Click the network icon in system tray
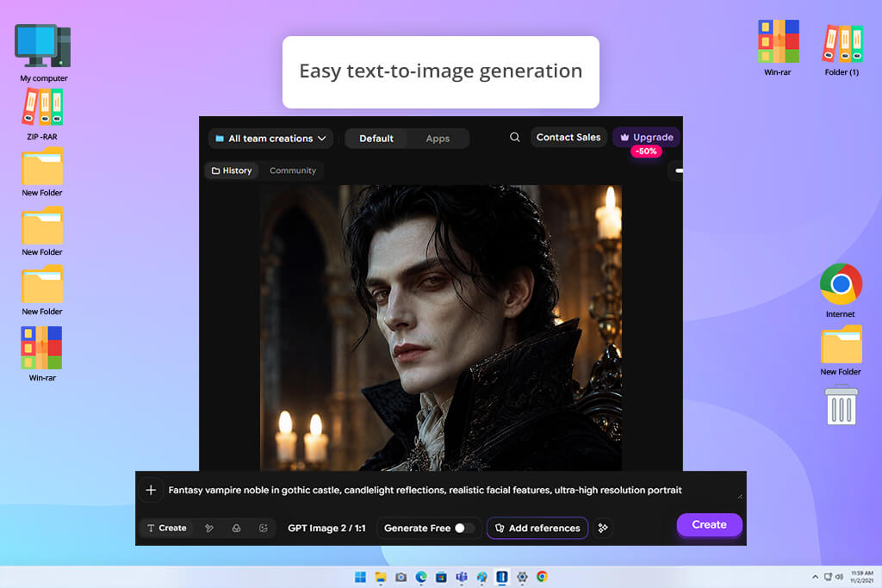The height and width of the screenshot is (588, 882). click(828, 577)
